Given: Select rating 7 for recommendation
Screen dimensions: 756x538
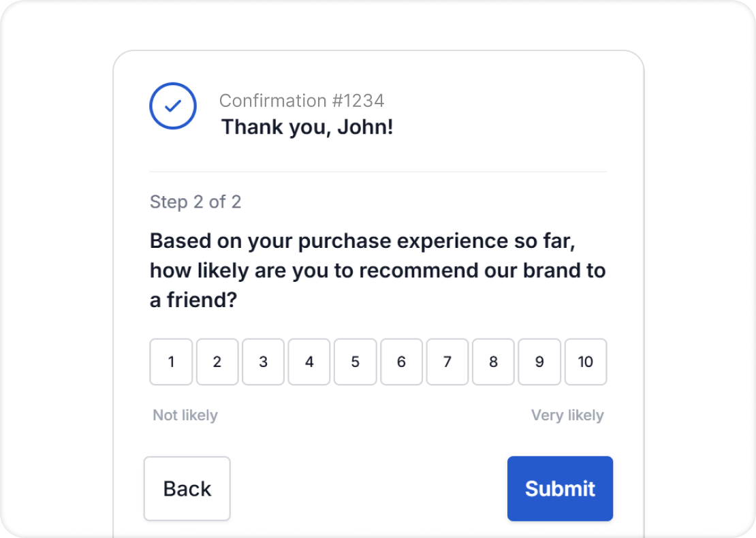Looking at the screenshot, I should coord(447,362).
